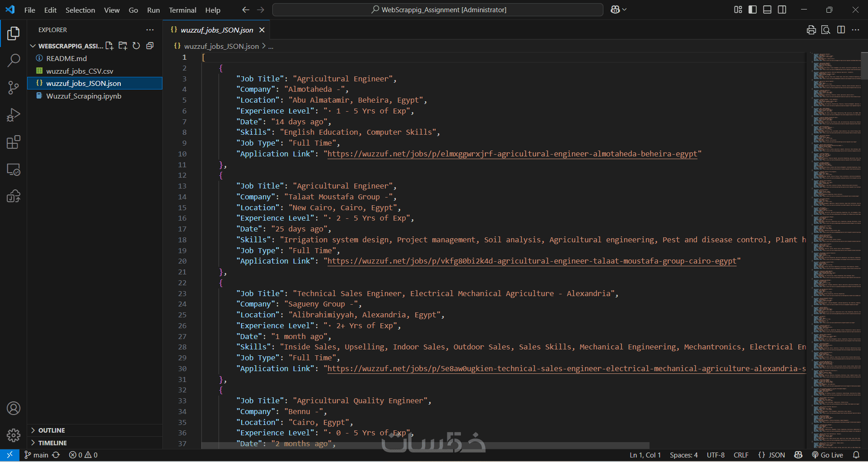
Task: Change indentation via Spaces: 4
Action: [683, 455]
